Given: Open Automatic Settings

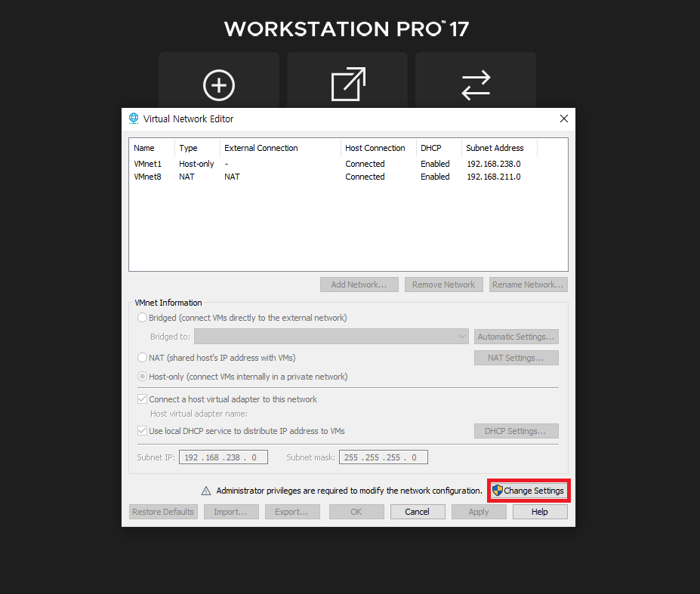Looking at the screenshot, I should [516, 337].
